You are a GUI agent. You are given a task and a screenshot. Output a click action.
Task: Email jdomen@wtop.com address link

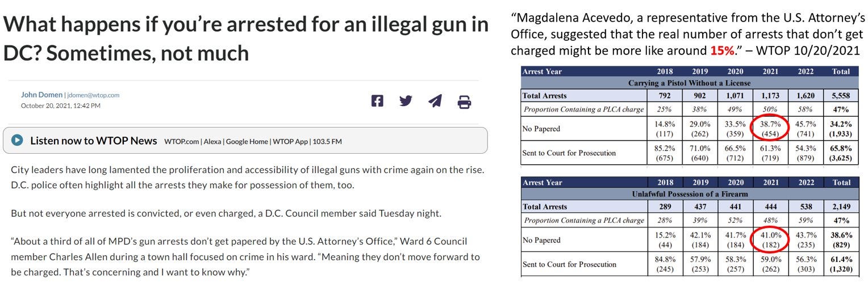pos(93,95)
